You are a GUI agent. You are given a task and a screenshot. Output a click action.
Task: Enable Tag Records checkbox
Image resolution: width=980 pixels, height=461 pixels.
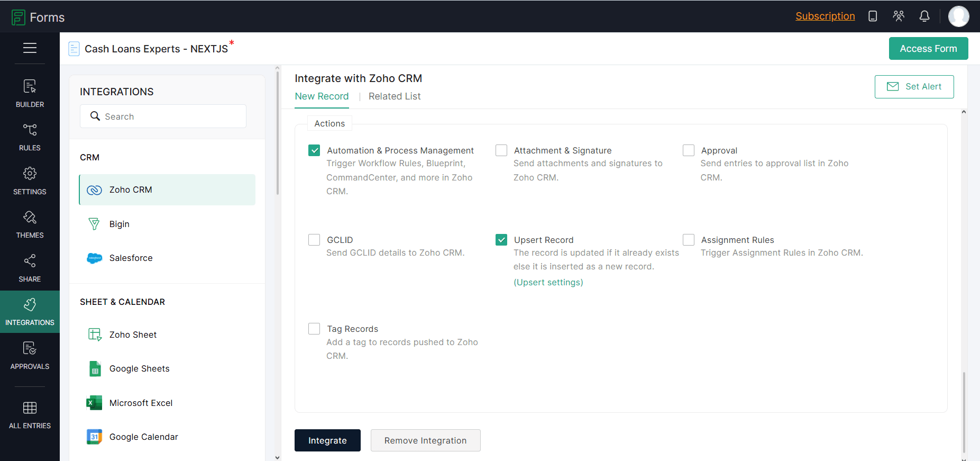click(314, 329)
